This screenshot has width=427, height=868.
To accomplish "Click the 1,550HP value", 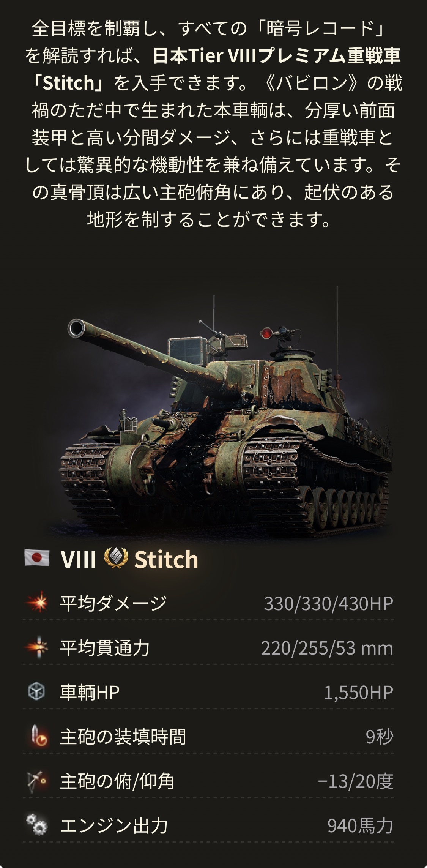I will pos(358,693).
